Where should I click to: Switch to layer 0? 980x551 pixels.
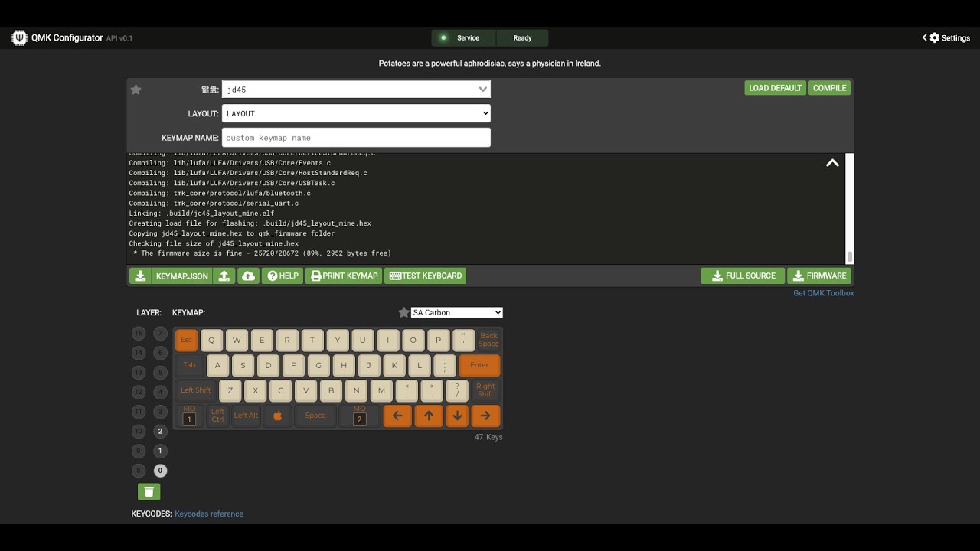point(160,471)
